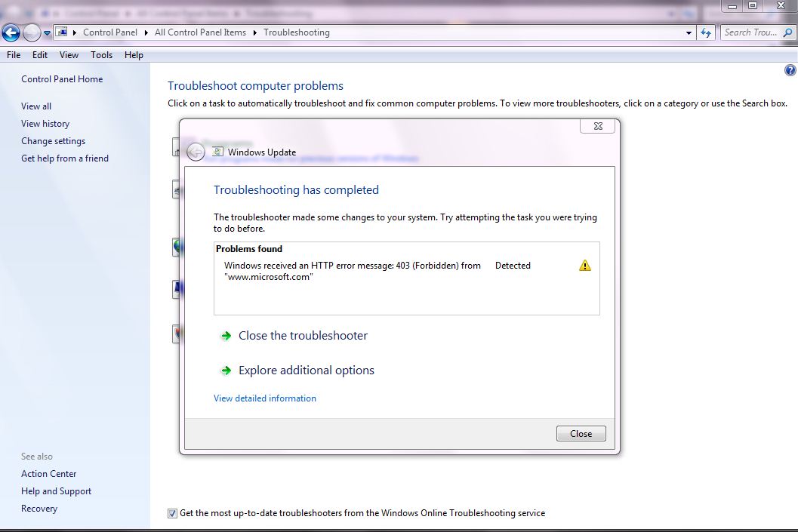Click Troubleshooting has completed heading

coord(296,189)
